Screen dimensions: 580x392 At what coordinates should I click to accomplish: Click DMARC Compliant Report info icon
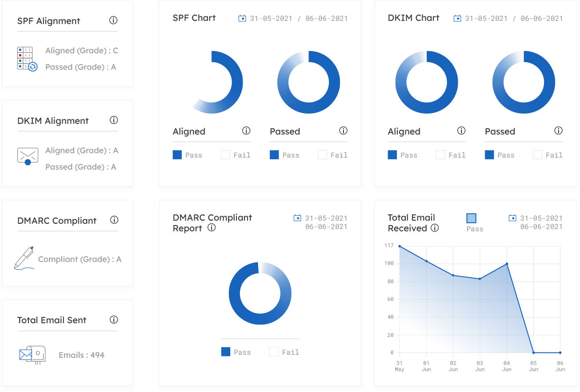[212, 228]
